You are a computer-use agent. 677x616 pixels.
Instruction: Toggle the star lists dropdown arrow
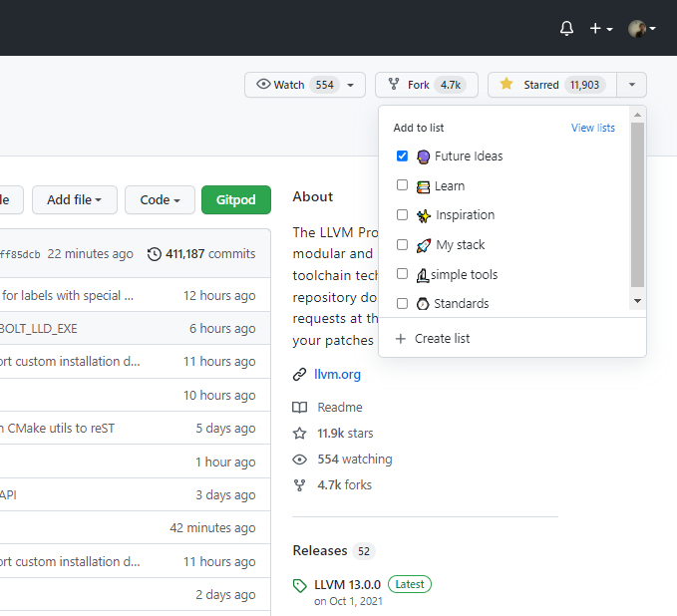[x=632, y=85]
